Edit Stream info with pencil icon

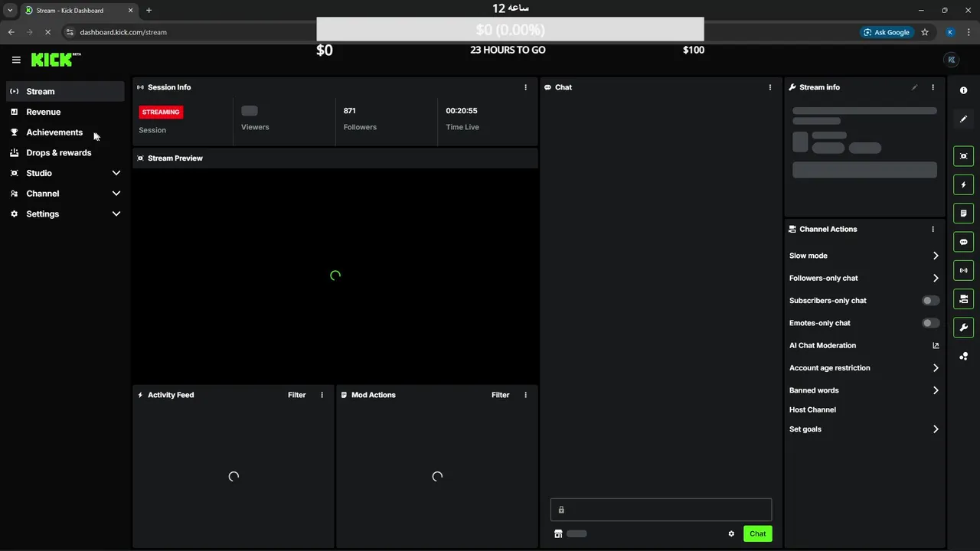pyautogui.click(x=914, y=87)
